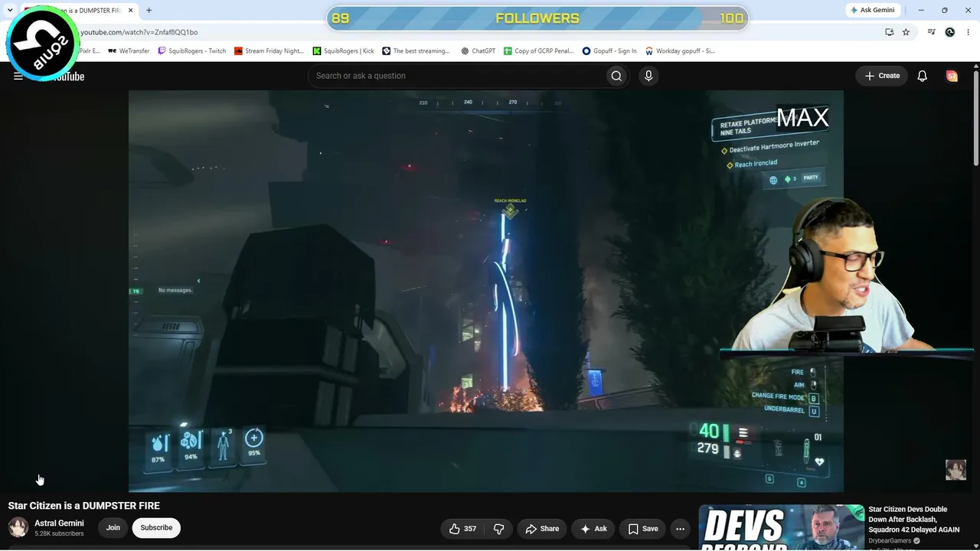Open the SquibRogers | Kick bookmark
The height and width of the screenshot is (551, 980).
pos(344,51)
